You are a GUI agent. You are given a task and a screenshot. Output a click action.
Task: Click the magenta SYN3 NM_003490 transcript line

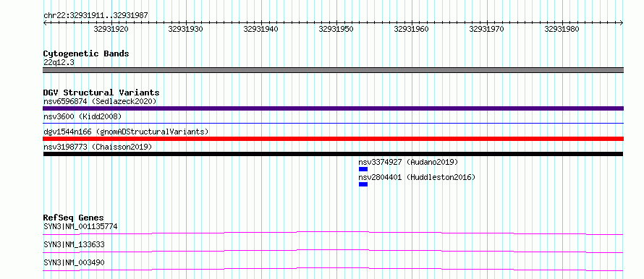333,269
